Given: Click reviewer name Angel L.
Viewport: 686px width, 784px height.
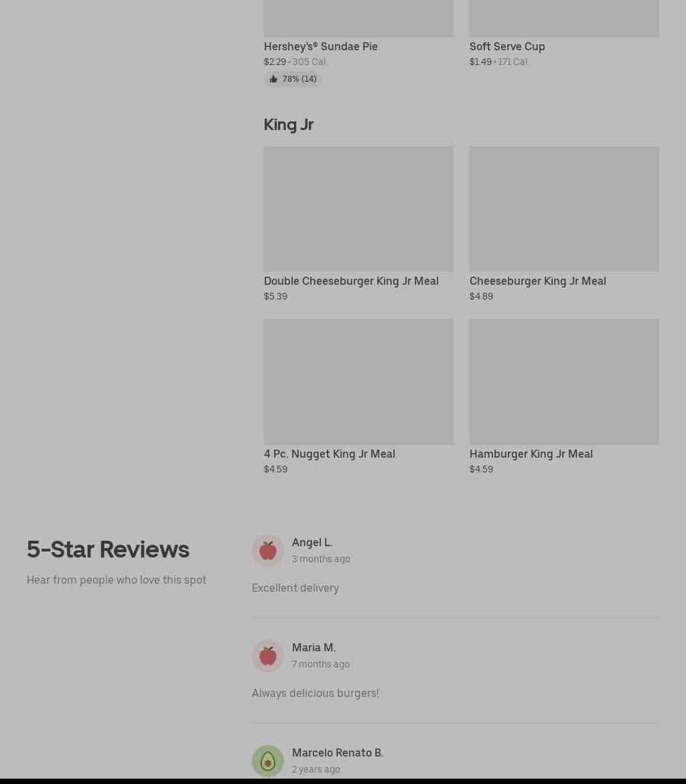Looking at the screenshot, I should [x=312, y=543].
